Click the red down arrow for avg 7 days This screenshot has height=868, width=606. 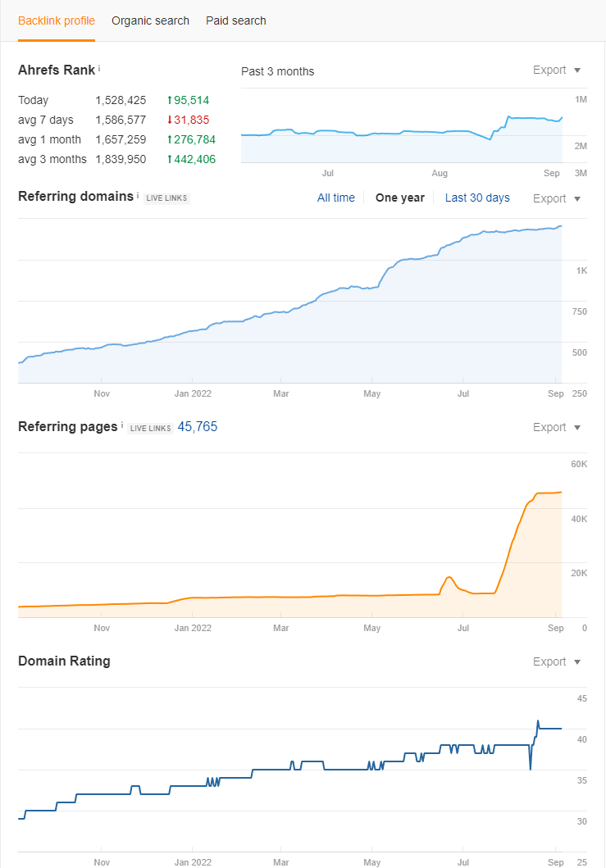click(170, 120)
